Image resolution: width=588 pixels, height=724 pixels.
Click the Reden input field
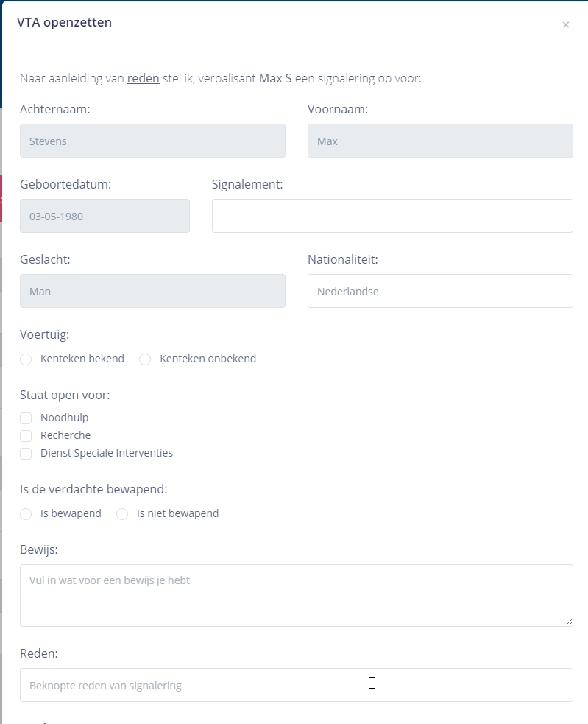[296, 685]
